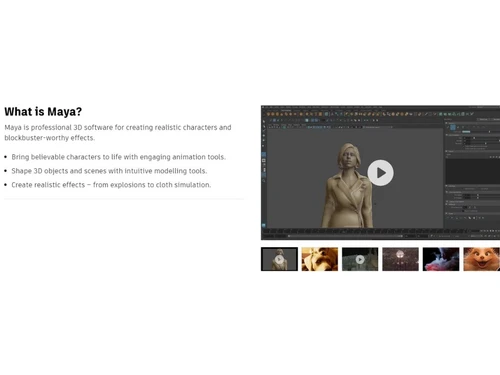Screen dimensions: 500x375
Task: Select the dark scene thumbnail with a play icon
Action: coord(360,259)
